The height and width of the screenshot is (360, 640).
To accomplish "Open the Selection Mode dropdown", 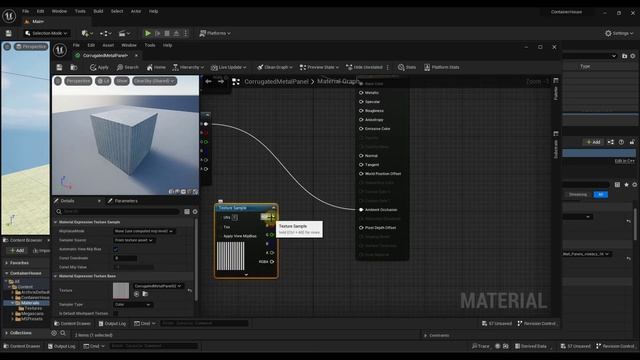I will [x=46, y=33].
